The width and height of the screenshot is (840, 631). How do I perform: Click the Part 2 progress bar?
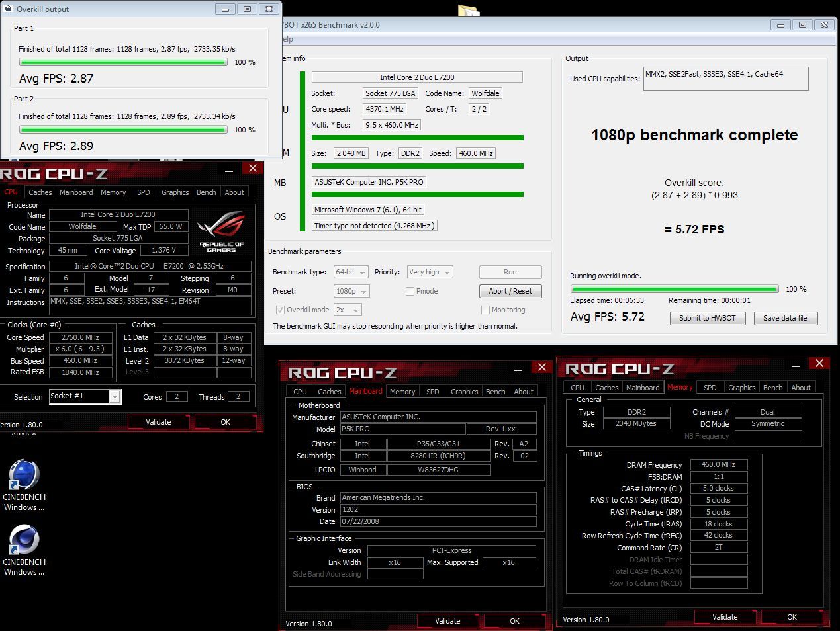[x=123, y=130]
